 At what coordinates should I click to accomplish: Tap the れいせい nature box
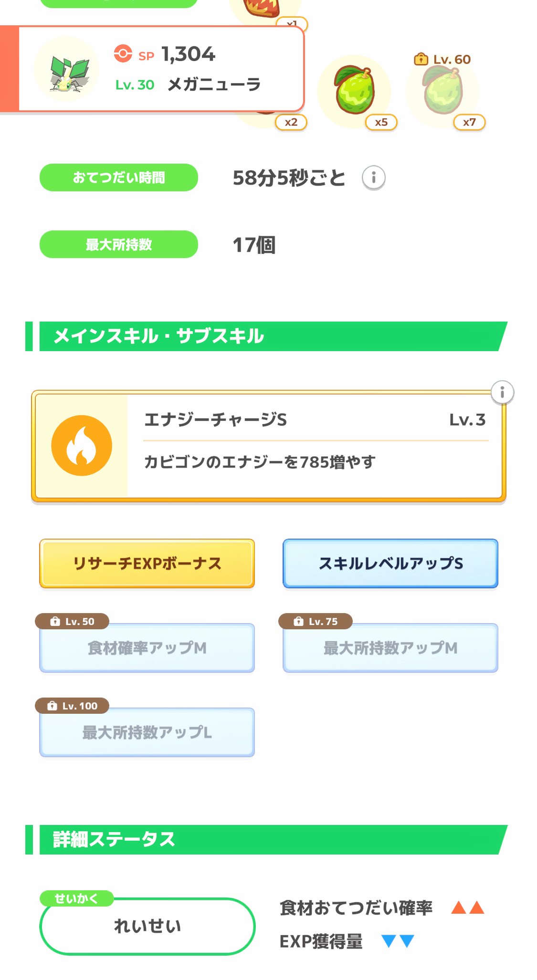(x=147, y=927)
